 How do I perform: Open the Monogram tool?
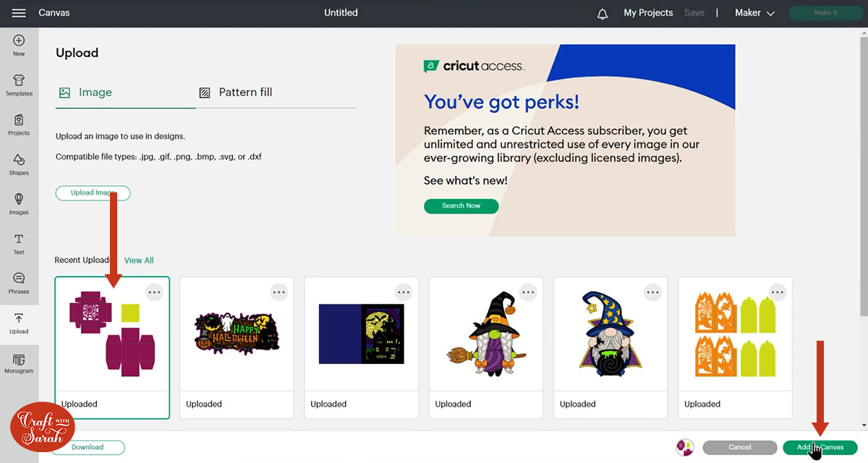[19, 363]
